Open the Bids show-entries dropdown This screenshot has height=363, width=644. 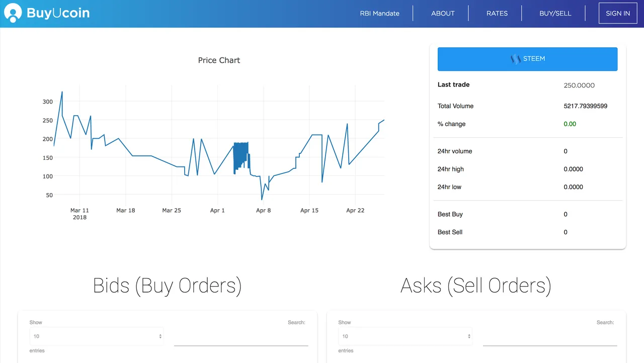click(97, 336)
